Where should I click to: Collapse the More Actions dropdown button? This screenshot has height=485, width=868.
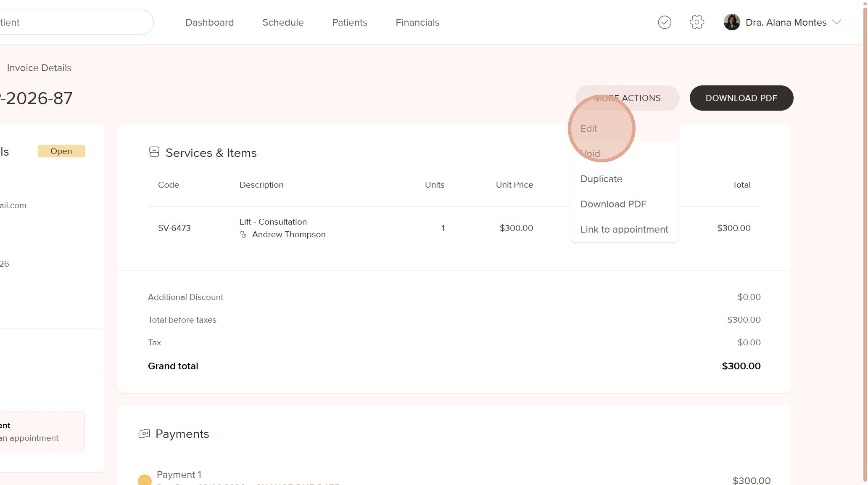point(627,98)
